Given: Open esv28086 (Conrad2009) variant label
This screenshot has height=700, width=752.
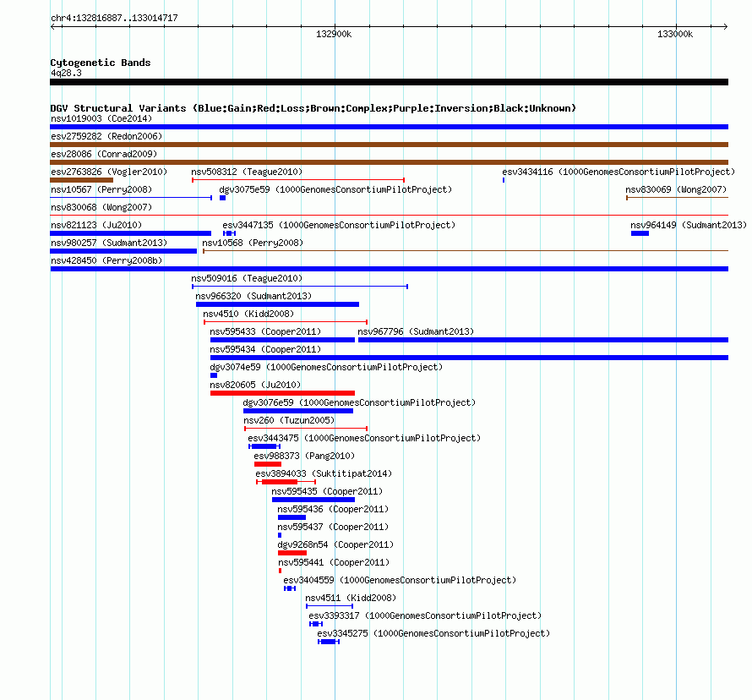Looking at the screenshot, I should pos(104,154).
